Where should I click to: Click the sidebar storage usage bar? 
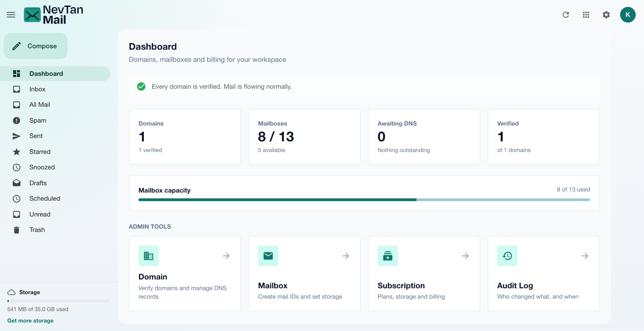(x=59, y=301)
